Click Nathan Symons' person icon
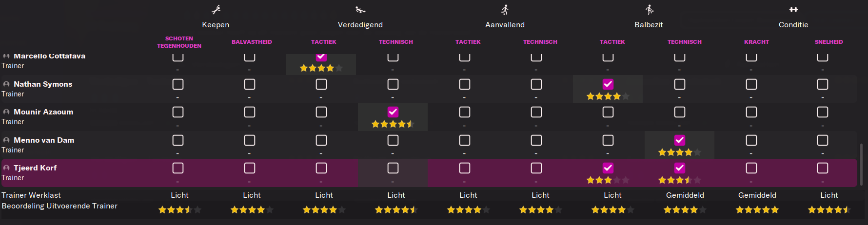868x225 pixels. tap(6, 84)
